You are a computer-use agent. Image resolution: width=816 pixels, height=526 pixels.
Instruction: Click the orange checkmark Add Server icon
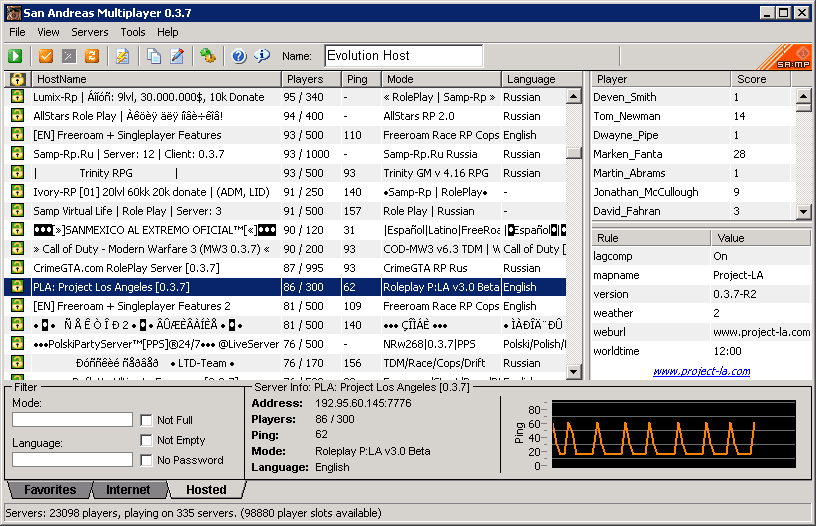[x=46, y=56]
